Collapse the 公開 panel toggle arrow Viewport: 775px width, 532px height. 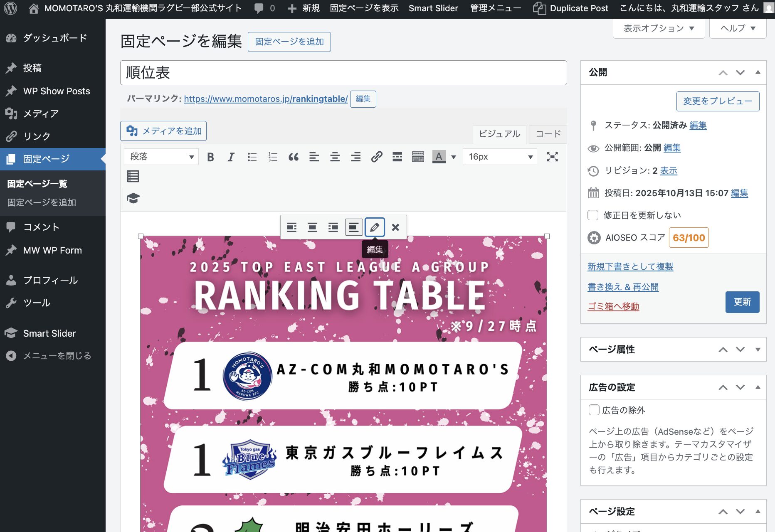[x=758, y=72]
